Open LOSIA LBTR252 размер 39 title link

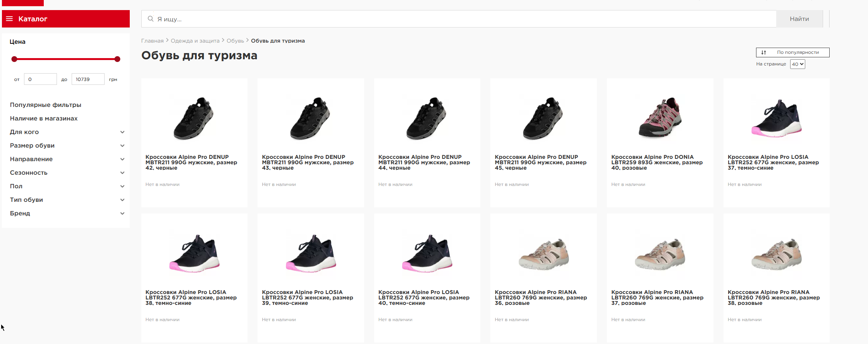[x=308, y=298]
